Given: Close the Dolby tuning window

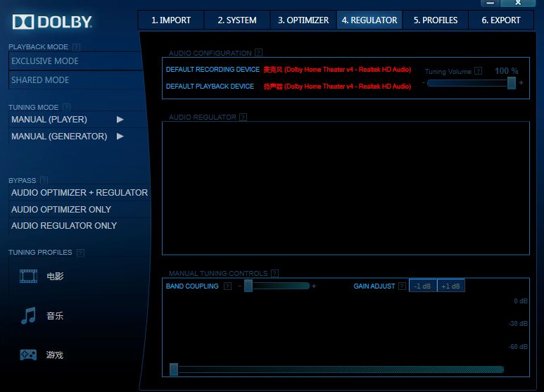Looking at the screenshot, I should pos(518,3).
